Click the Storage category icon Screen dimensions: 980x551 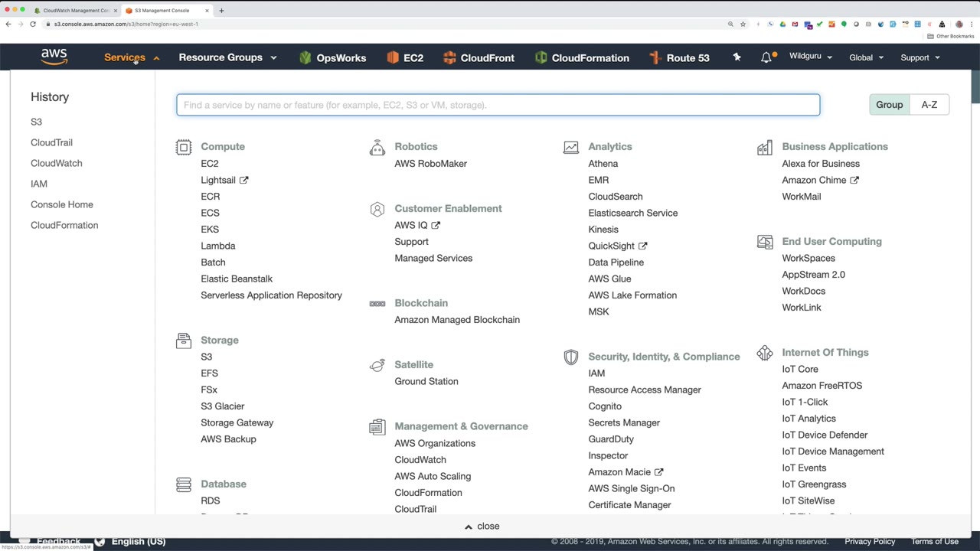click(x=184, y=341)
